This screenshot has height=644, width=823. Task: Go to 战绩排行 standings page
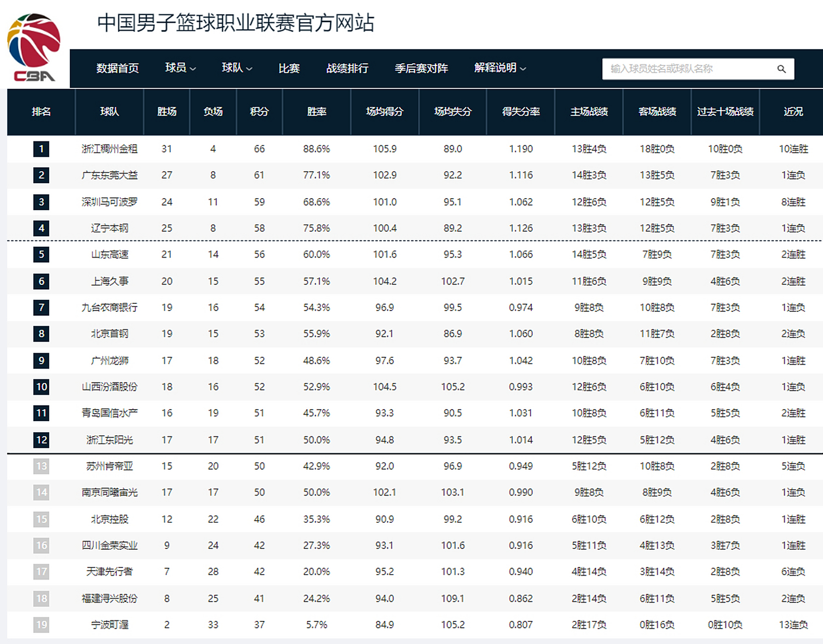(347, 68)
